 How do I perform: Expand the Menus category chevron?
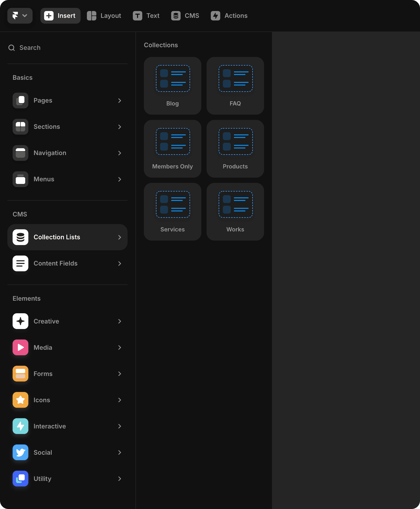click(x=119, y=179)
